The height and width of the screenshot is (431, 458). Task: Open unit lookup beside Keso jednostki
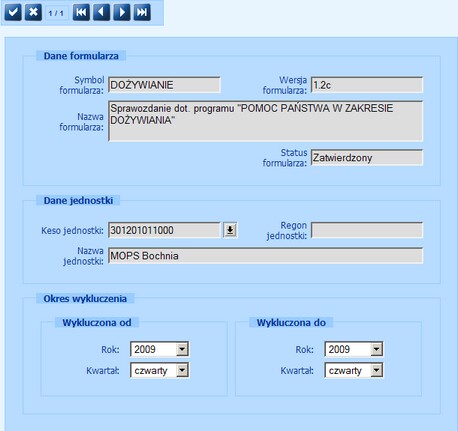click(230, 230)
